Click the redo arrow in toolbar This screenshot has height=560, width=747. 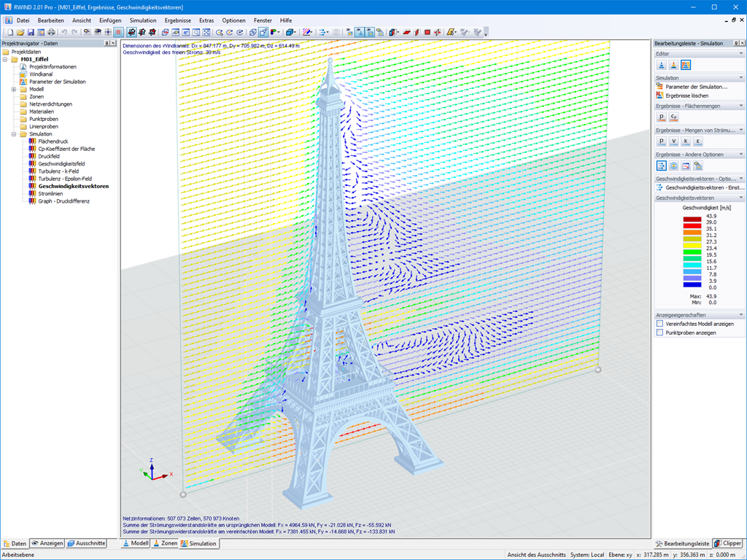(74, 32)
